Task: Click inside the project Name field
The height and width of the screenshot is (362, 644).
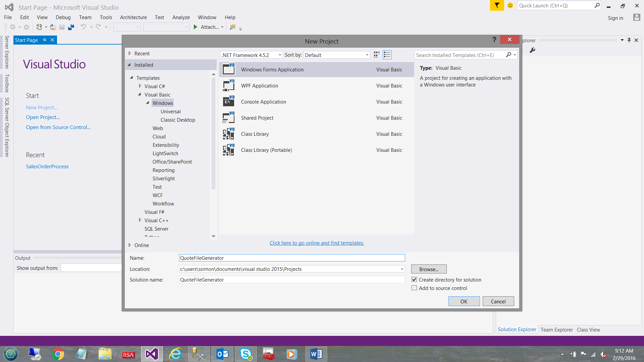Action: [291, 258]
